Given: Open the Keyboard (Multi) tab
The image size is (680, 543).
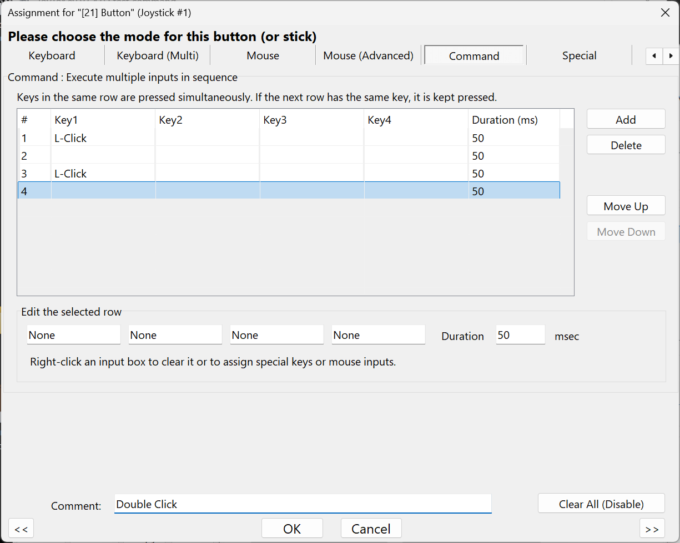Looking at the screenshot, I should 157,56.
